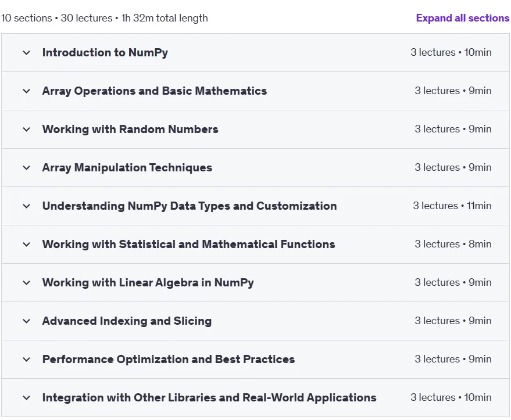Open the Introduction to NumPy section title
The image size is (511, 420).
(105, 52)
